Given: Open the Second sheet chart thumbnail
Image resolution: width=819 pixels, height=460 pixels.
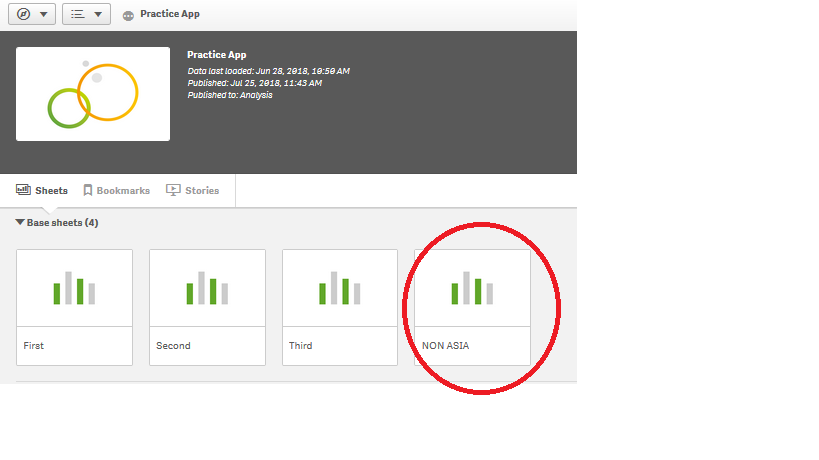Looking at the screenshot, I should (x=207, y=288).
